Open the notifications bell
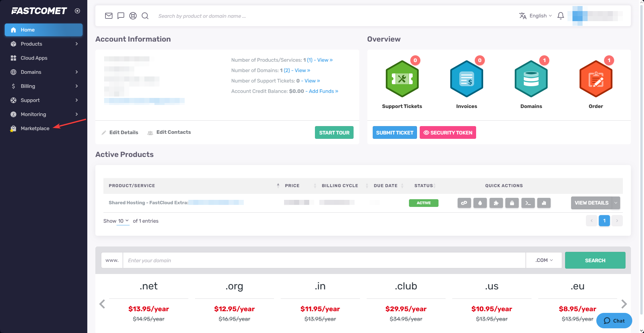The width and height of the screenshot is (644, 333). pyautogui.click(x=561, y=16)
